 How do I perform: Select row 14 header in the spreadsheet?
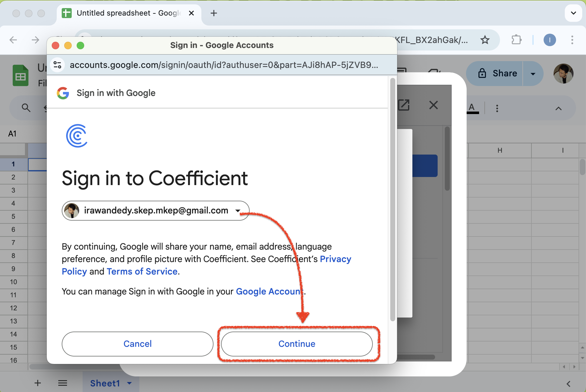coord(13,334)
